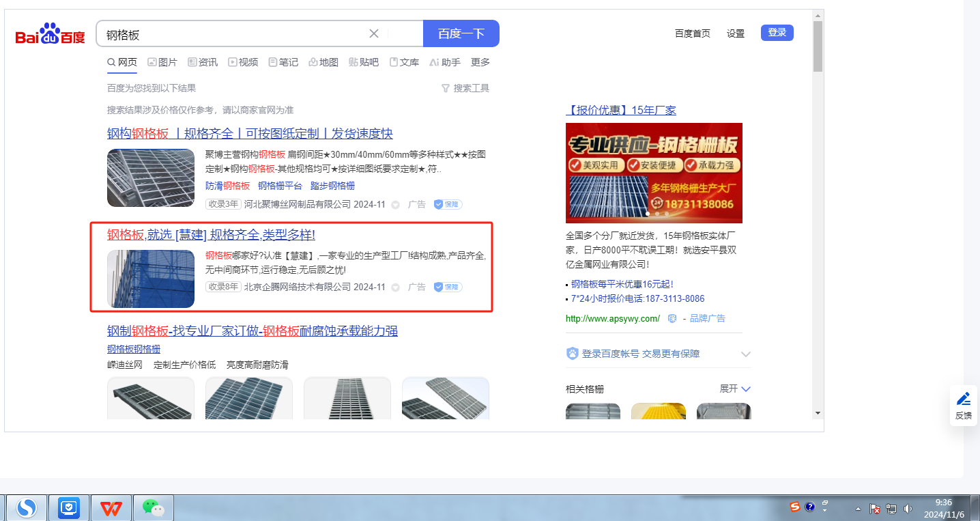Click the paw shield icon before 登录百度帐号
980x521 pixels.
pos(573,354)
